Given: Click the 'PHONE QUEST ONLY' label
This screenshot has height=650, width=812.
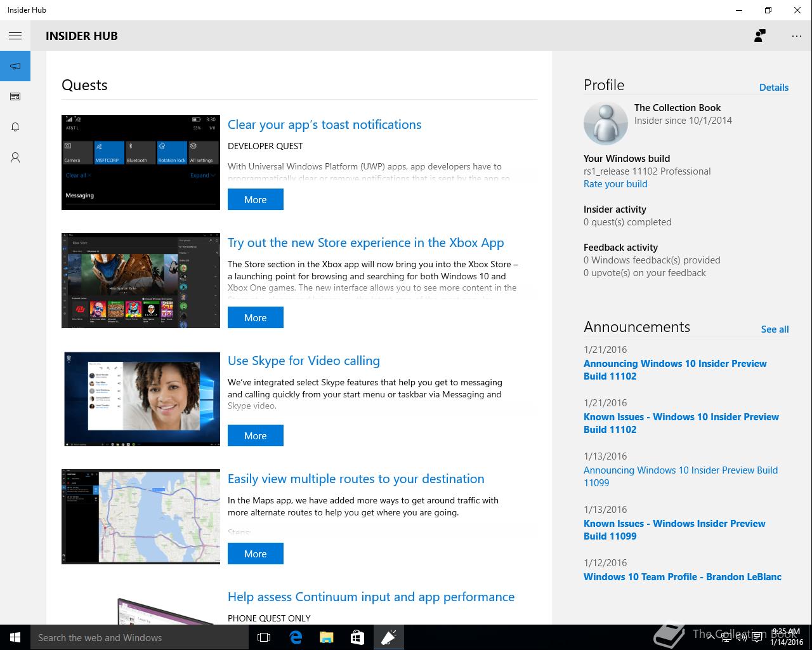Looking at the screenshot, I should [x=269, y=618].
